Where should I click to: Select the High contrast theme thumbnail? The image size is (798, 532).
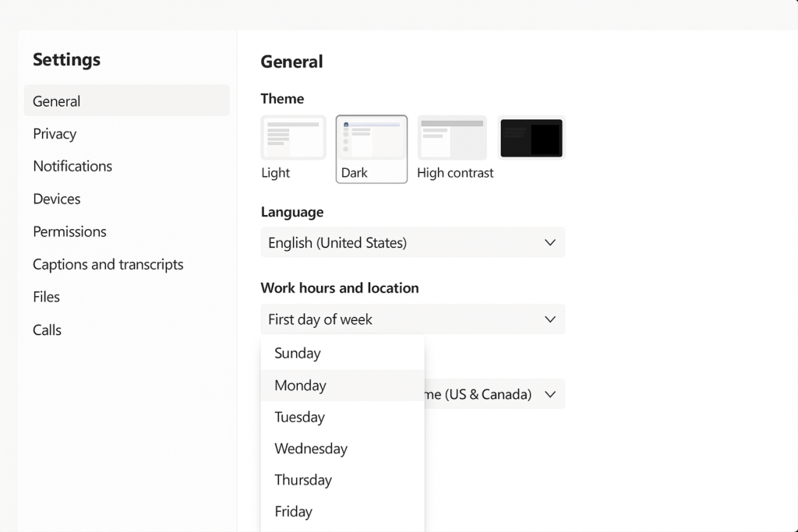[452, 138]
